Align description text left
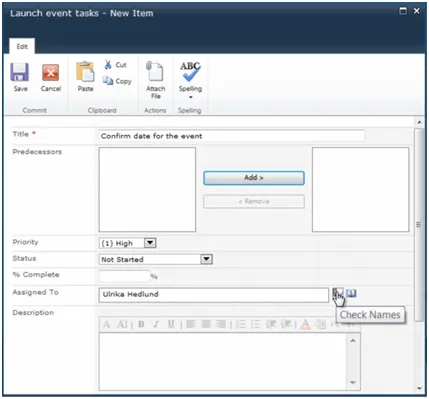 click(x=191, y=324)
